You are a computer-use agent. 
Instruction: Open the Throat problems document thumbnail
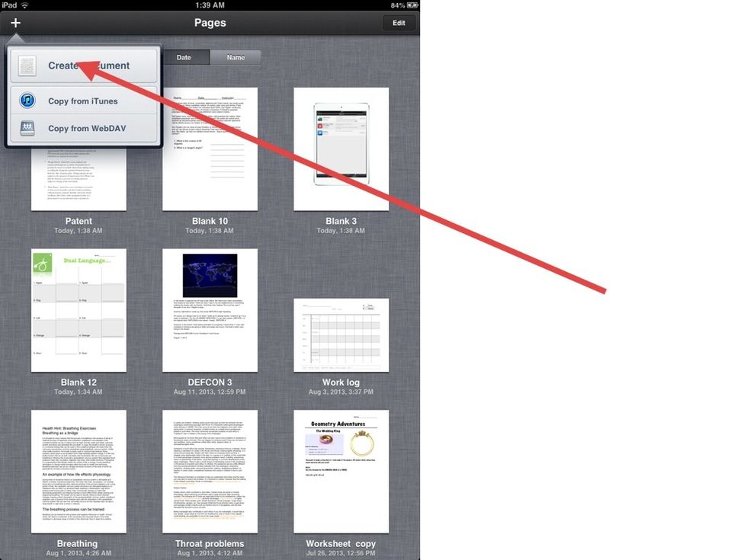click(210, 472)
